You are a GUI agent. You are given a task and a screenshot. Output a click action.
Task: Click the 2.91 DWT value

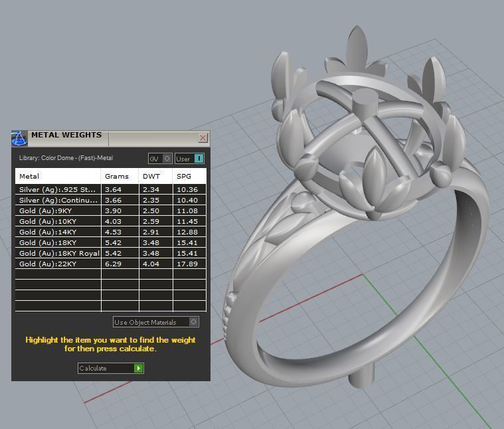tap(151, 232)
